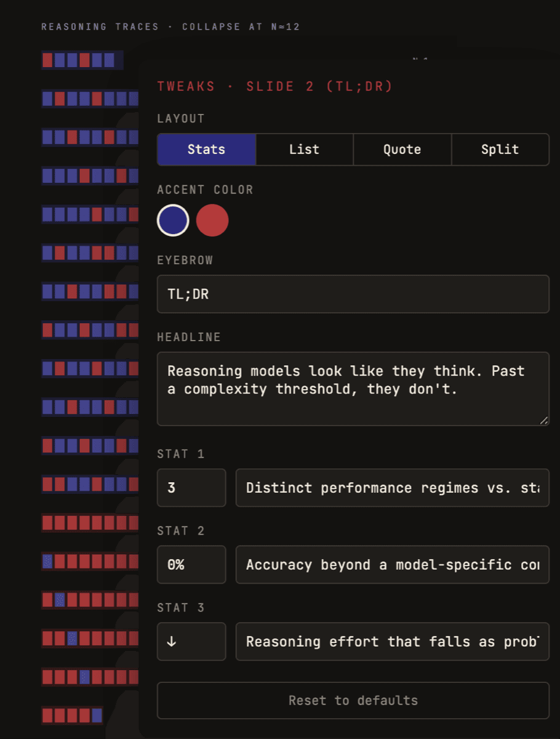Click the Stat 2 value field showing 0%
Screen dimensions: 560x739
[191, 565]
